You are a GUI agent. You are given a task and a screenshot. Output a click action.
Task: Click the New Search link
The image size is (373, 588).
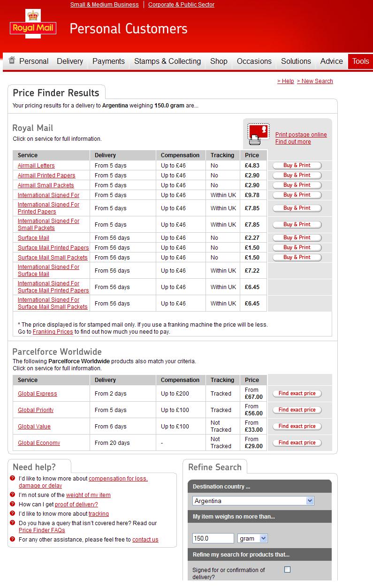[x=315, y=81]
